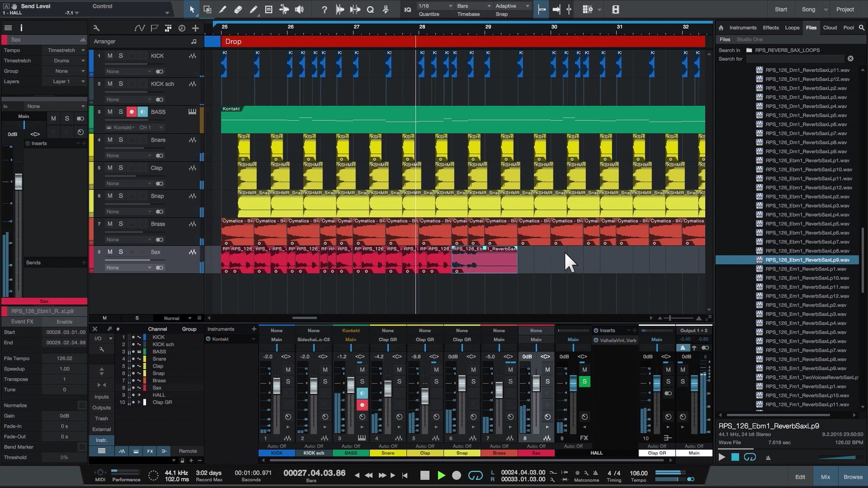Click the Start page button
The width and height of the screenshot is (868, 488).
[x=781, y=9]
